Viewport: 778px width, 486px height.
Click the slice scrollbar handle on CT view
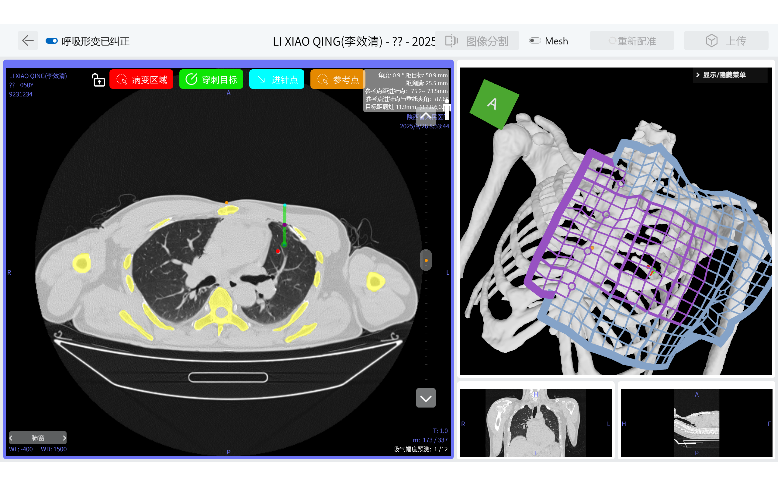click(x=426, y=260)
